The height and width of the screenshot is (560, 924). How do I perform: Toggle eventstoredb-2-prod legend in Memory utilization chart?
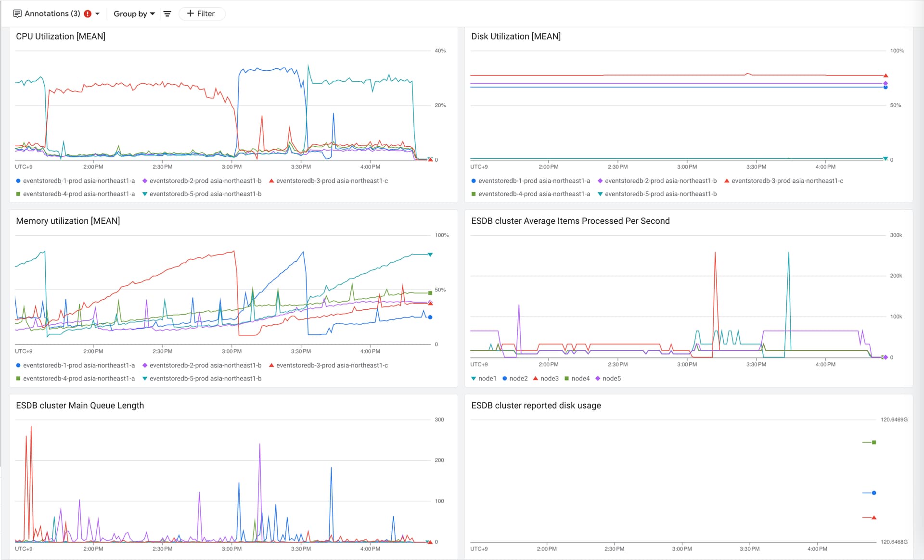point(202,366)
